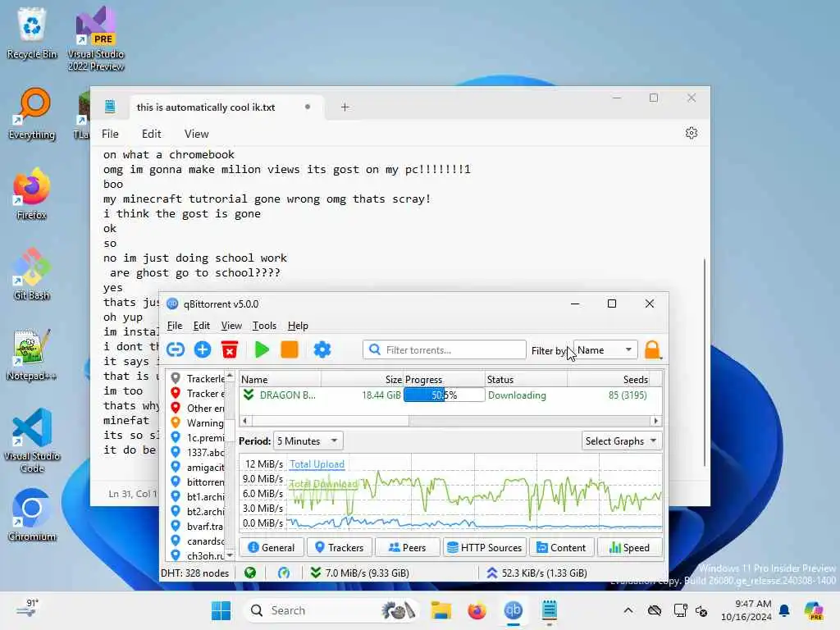This screenshot has width=840, height=630.
Task: Click Windows Start button on taskbar
Action: [x=221, y=610]
